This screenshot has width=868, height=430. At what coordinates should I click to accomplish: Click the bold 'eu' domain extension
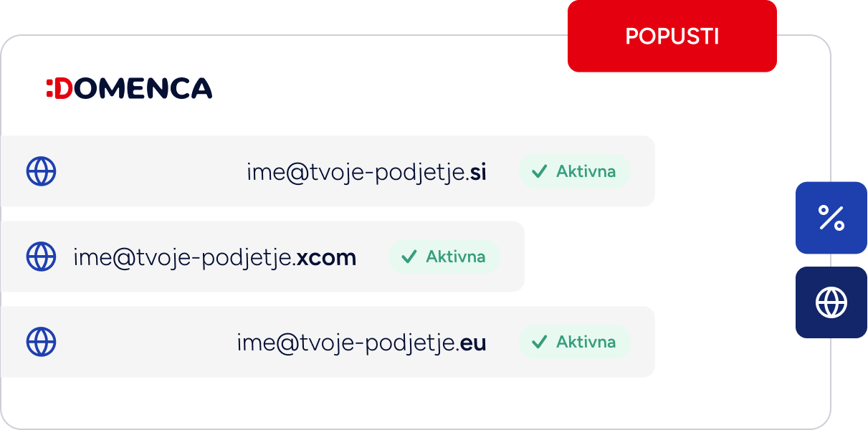[x=473, y=343]
